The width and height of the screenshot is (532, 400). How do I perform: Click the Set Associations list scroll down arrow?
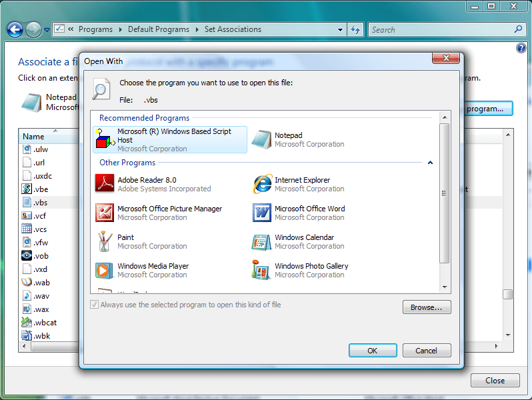coord(508,335)
